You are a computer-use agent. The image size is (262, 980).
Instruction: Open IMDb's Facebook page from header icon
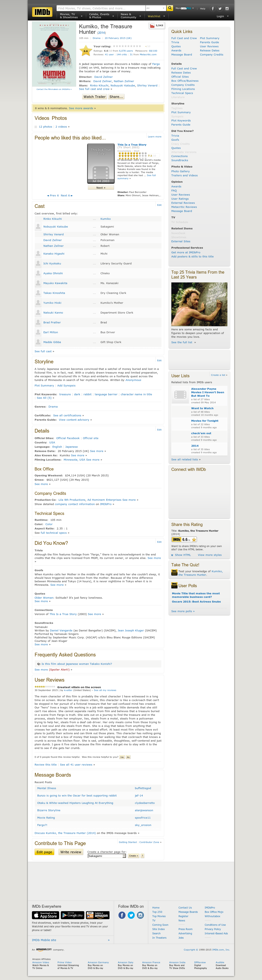212,8
